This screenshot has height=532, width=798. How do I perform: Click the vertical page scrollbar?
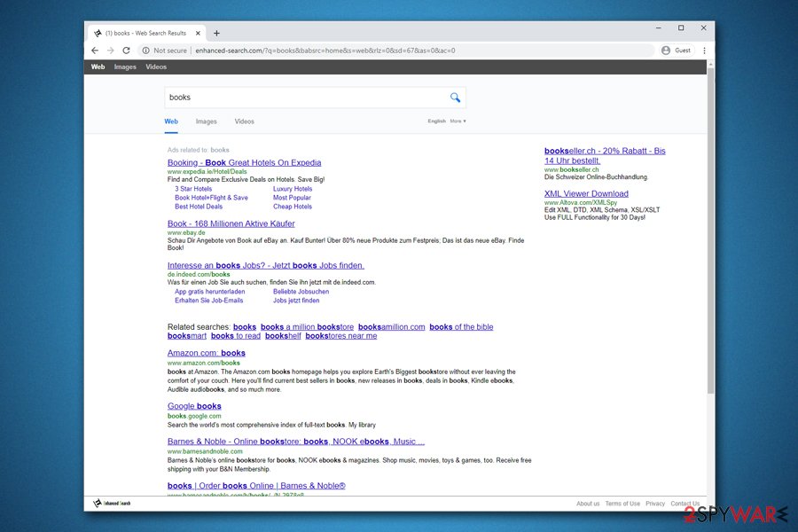710,229
